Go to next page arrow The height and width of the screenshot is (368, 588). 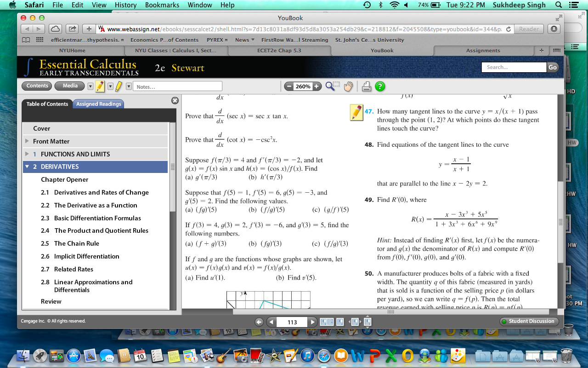[x=312, y=322]
